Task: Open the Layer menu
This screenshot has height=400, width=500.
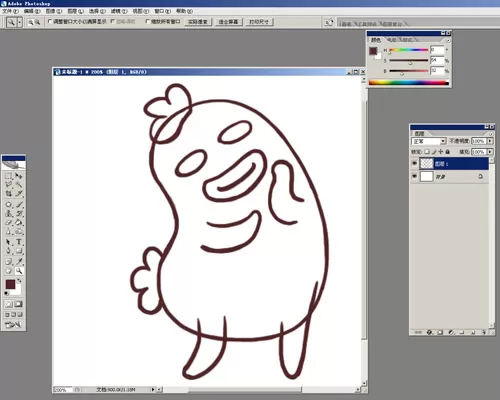Action: tap(75, 11)
